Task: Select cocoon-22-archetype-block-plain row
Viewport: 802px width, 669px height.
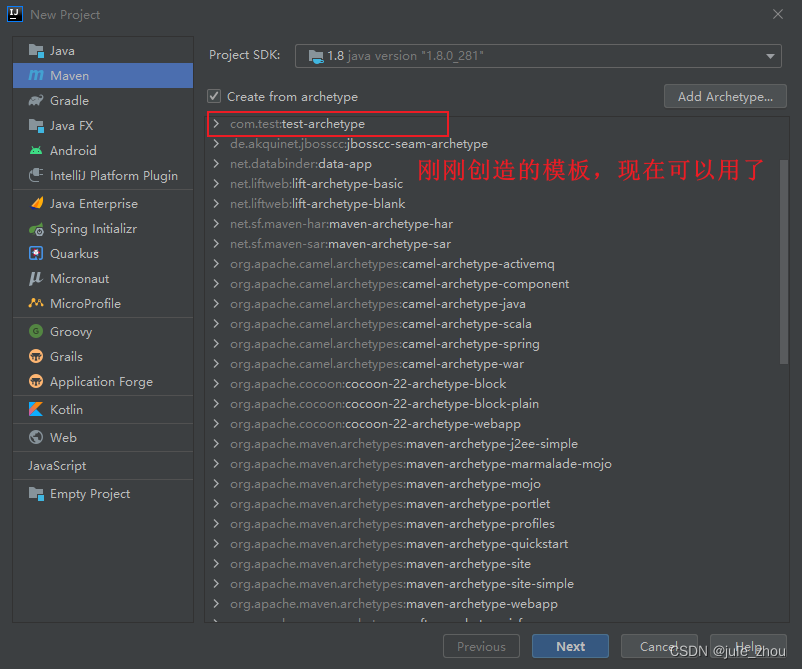Action: tap(496, 404)
